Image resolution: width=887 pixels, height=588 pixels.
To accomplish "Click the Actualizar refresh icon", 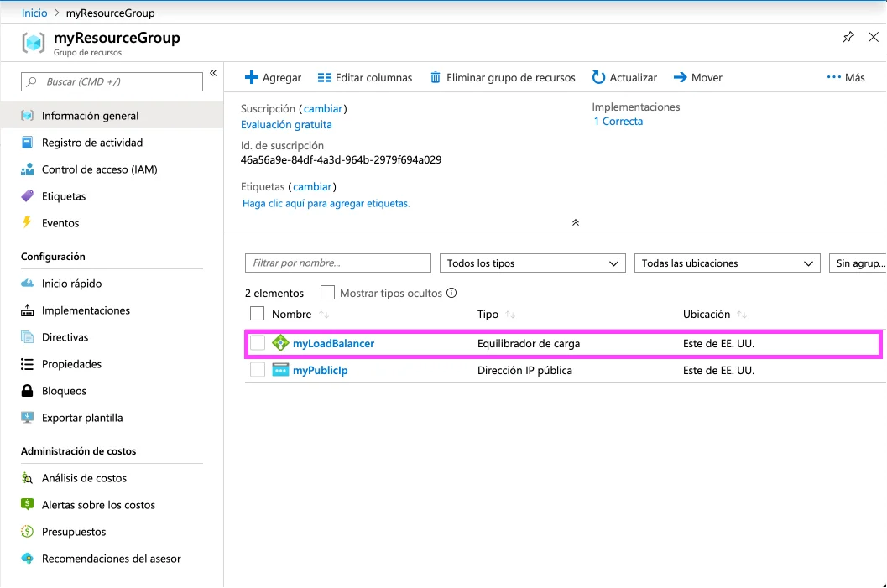I will pyautogui.click(x=598, y=77).
